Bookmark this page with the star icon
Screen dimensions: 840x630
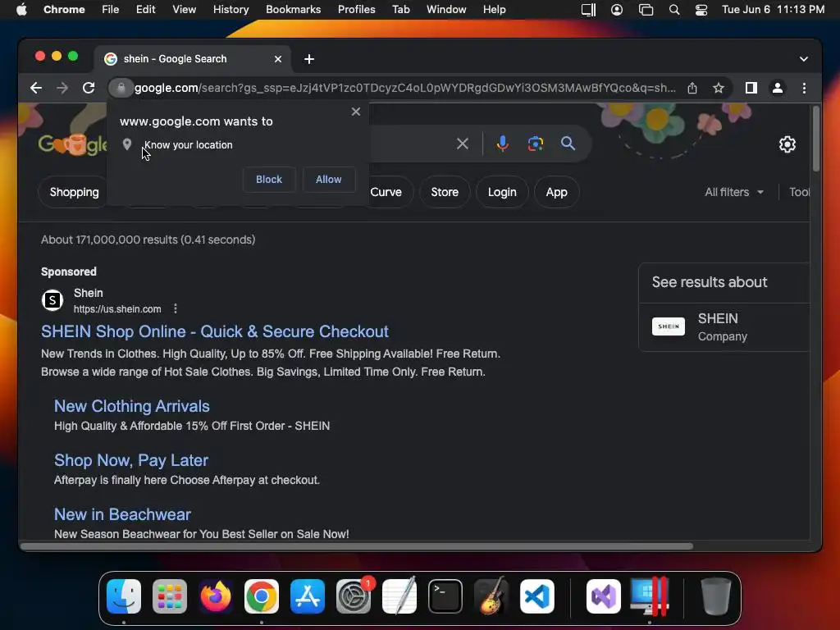point(719,88)
